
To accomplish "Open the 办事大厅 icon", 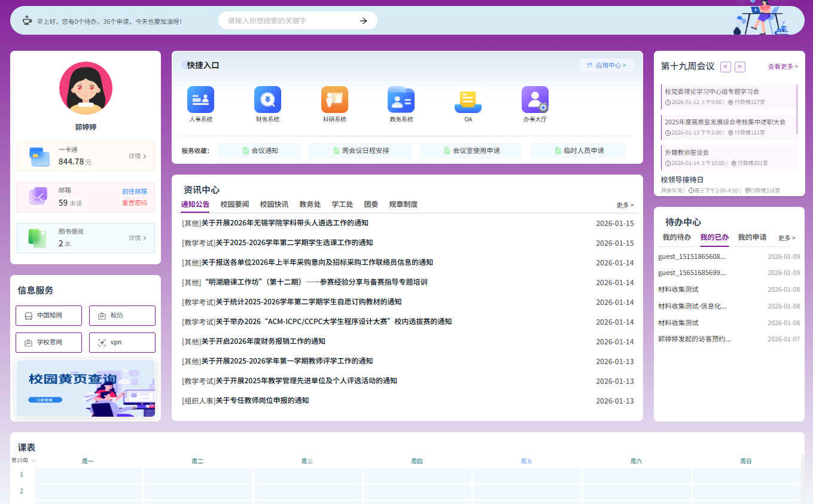I will pyautogui.click(x=535, y=100).
